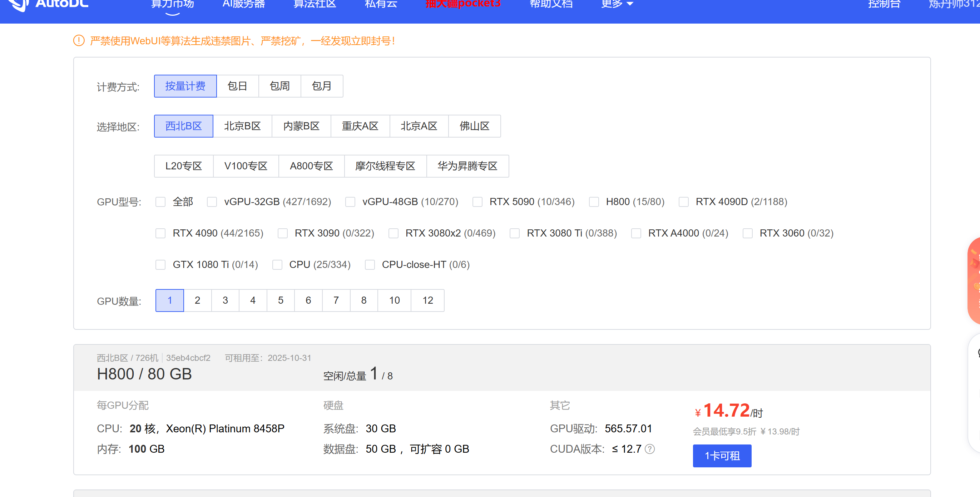The width and height of the screenshot is (980, 497).
Task: Set GPU count to 3
Action: (225, 301)
